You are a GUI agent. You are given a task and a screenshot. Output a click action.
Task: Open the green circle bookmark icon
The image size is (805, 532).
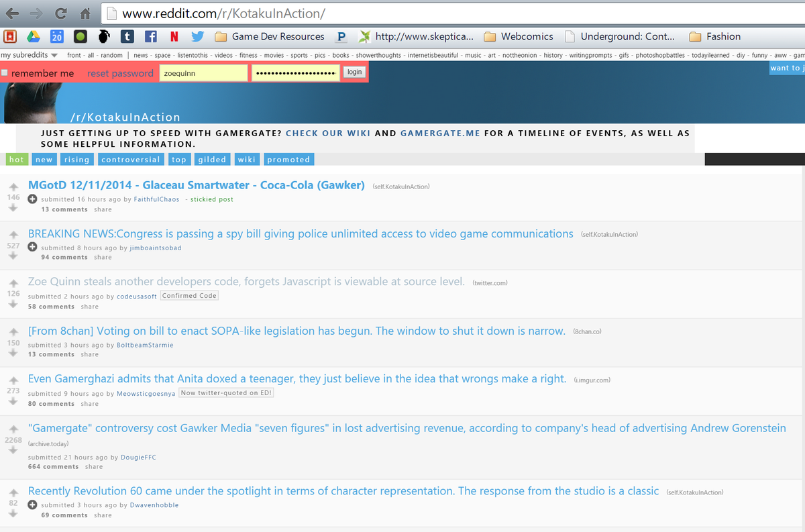[80, 36]
